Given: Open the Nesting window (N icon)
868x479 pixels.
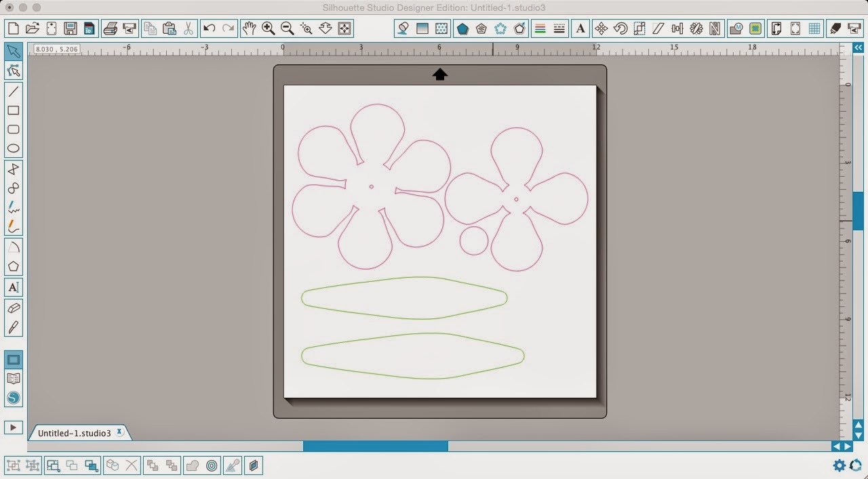Looking at the screenshot, I should (x=715, y=28).
